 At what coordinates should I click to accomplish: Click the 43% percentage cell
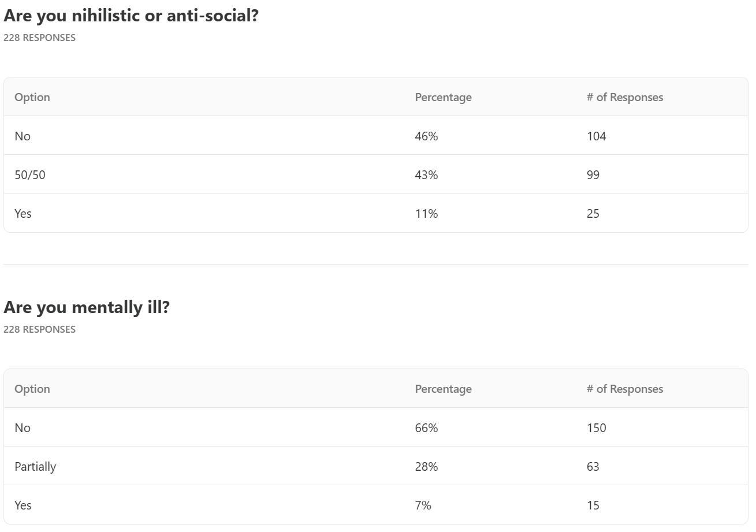pyautogui.click(x=426, y=174)
